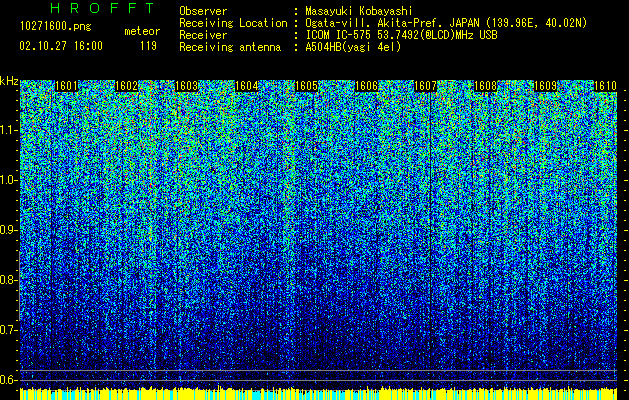This screenshot has width=629, height=400.
Task: Click the A504HB(yagi 4el) antenna value
Action: [x=353, y=47]
